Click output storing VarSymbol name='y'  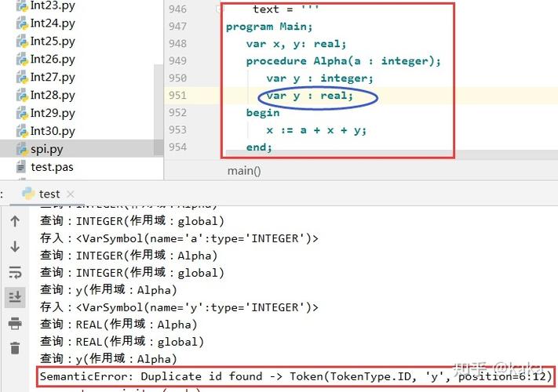(x=179, y=307)
